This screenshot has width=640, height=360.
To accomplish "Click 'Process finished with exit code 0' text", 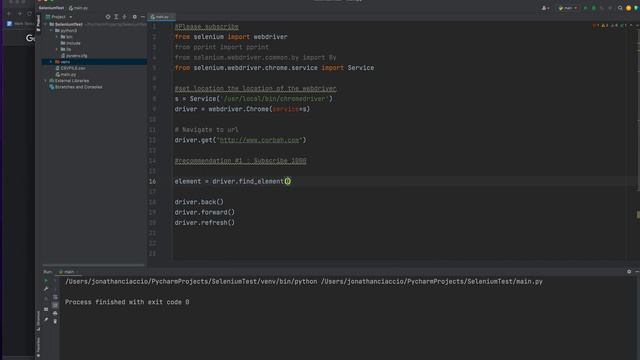I will tap(127, 302).
